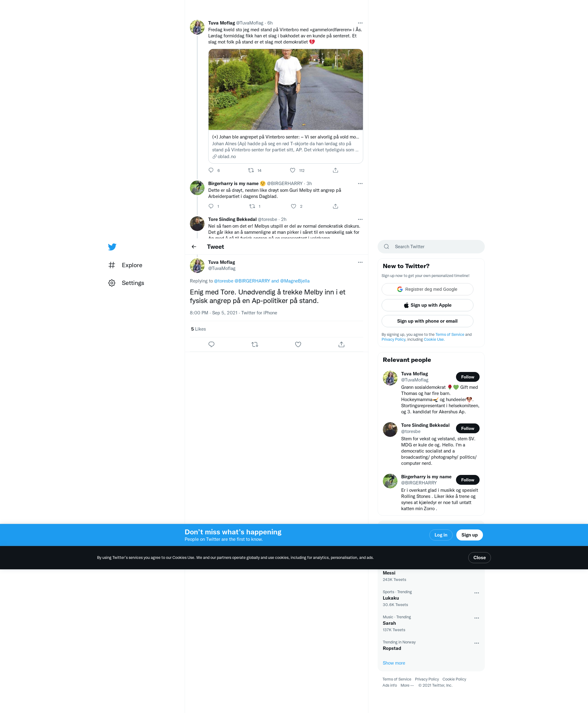Screen dimensions: 588x713
Task: Click Sign up on the blue banner
Action: click(x=469, y=535)
